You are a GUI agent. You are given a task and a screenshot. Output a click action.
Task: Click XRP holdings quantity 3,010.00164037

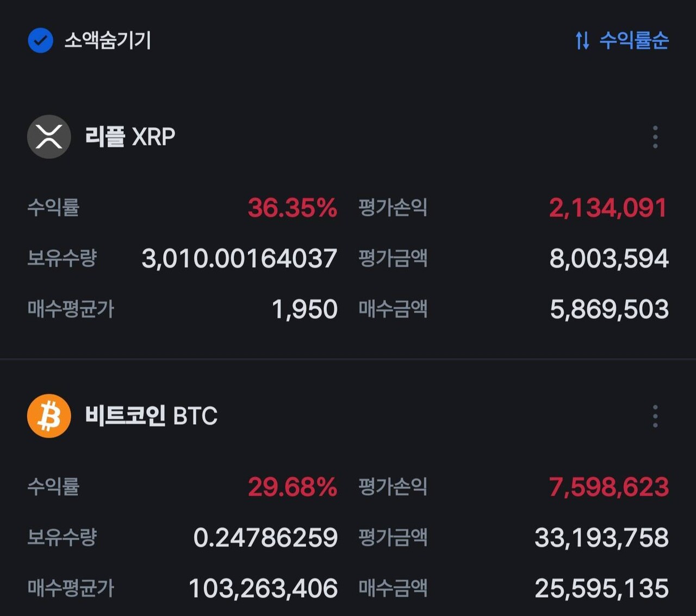[x=239, y=259]
